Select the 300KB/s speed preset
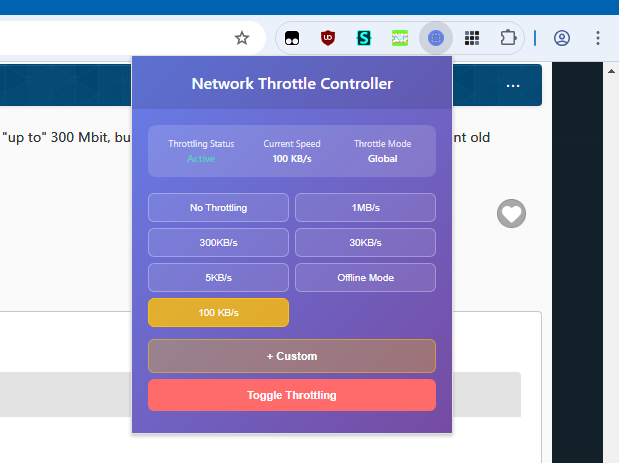Screen dimensions: 619x463 [218, 243]
